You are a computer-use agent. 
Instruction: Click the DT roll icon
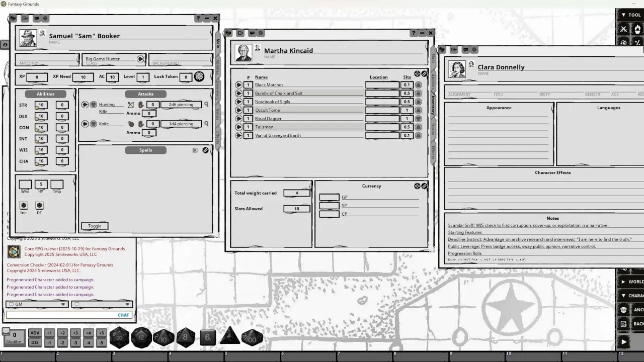tap(40, 206)
